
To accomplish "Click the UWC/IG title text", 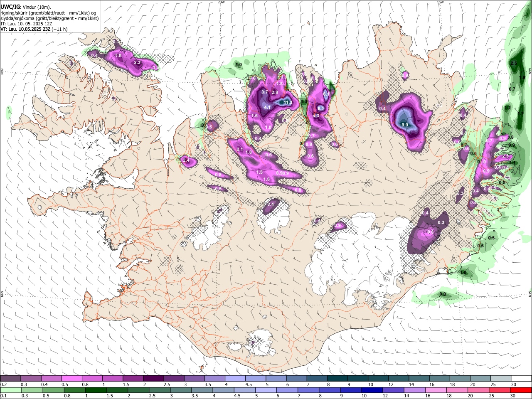I will (x=10, y=6).
